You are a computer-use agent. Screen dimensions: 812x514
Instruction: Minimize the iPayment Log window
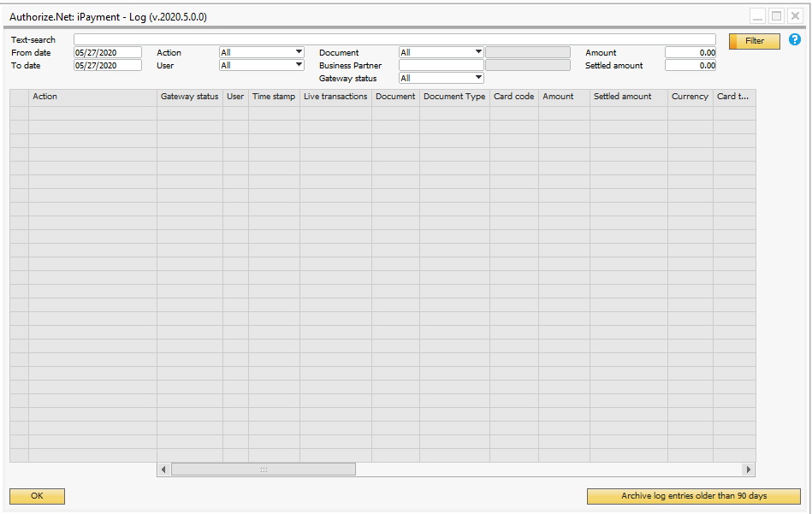pyautogui.click(x=757, y=16)
